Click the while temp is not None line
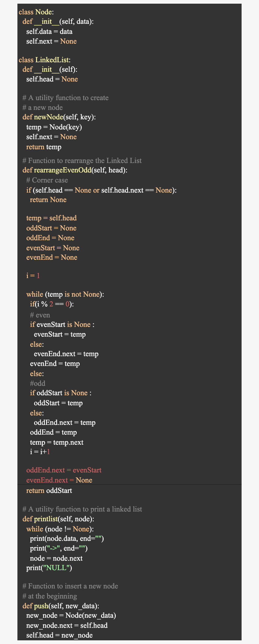 click(x=65, y=295)
